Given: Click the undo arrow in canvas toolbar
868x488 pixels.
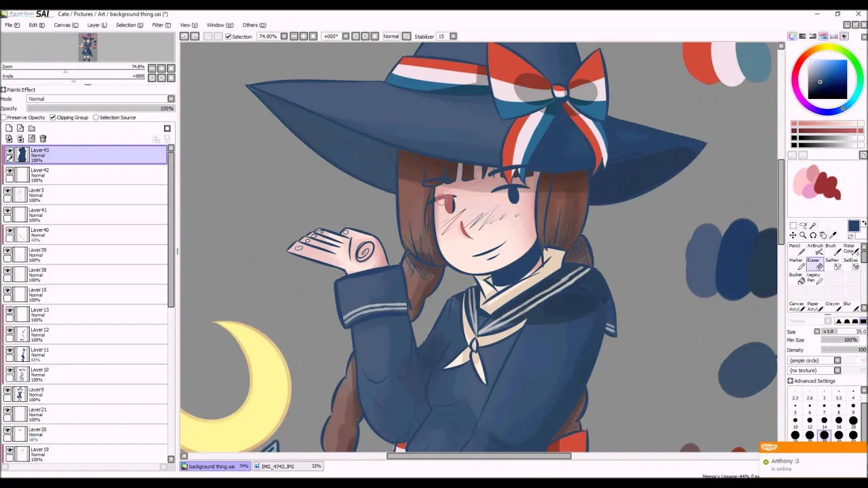Looking at the screenshot, I should (x=184, y=36).
